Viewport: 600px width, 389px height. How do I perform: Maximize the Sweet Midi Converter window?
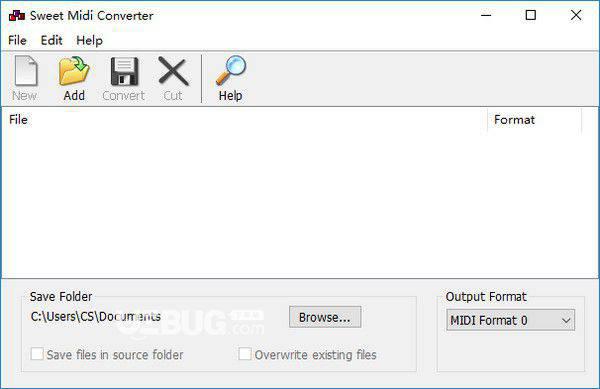click(x=530, y=15)
